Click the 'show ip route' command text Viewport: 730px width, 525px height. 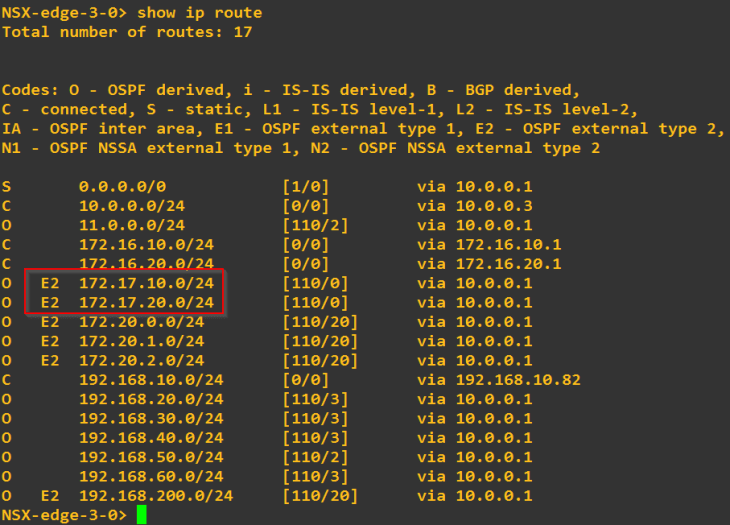click(199, 13)
